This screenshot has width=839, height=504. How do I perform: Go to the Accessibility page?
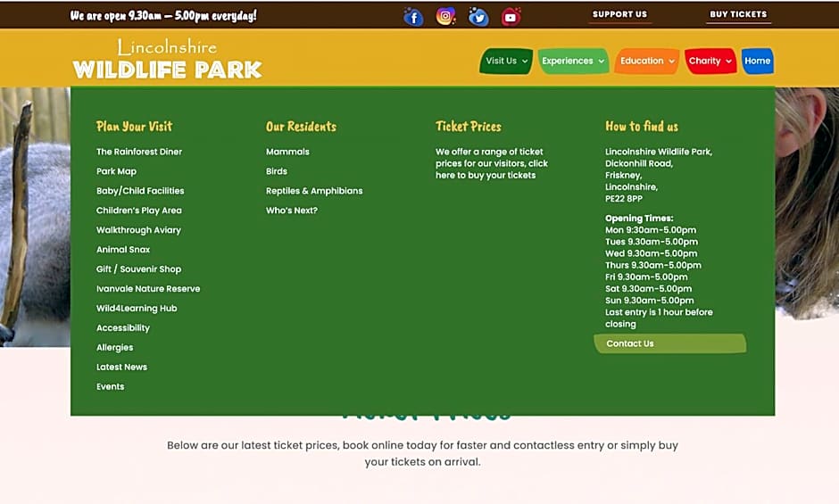point(123,328)
